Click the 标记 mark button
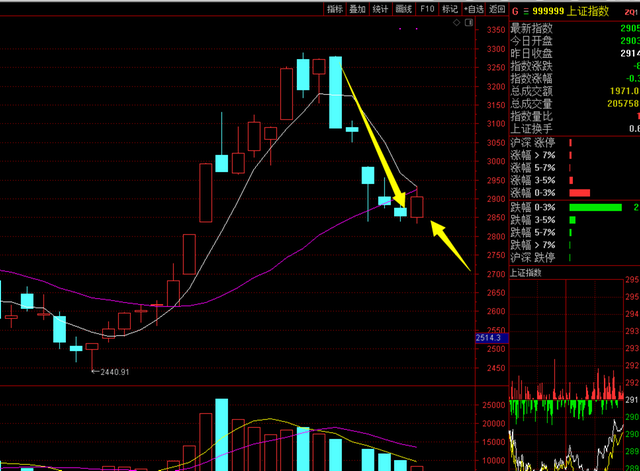Viewport: 640px width, 471px height. (x=450, y=9)
